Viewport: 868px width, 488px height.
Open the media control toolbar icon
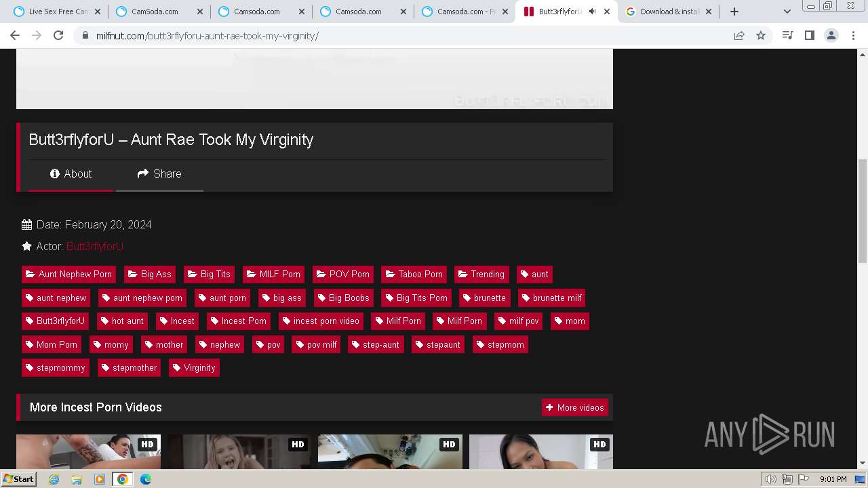point(787,35)
